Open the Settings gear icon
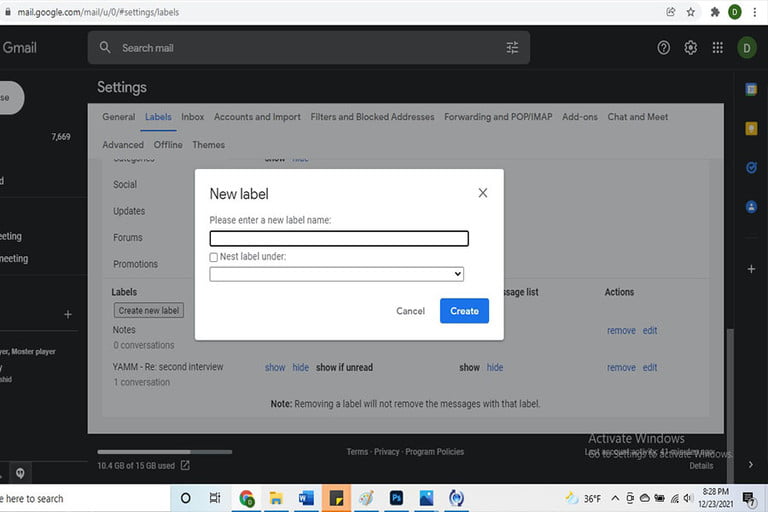Viewport: 768px width, 512px height. [x=690, y=48]
